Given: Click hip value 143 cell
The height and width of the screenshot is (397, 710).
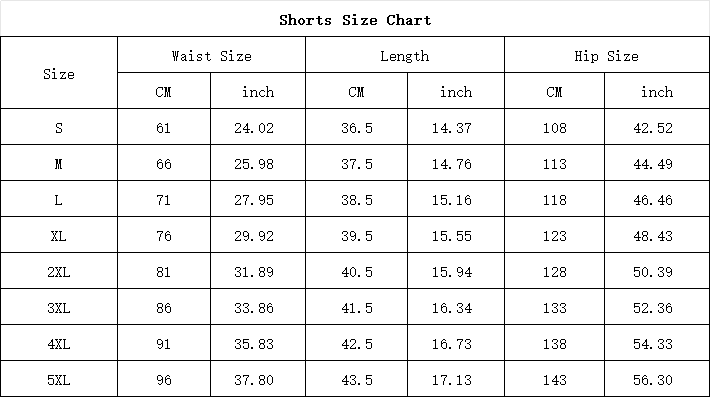Looking at the screenshot, I should click(555, 379).
